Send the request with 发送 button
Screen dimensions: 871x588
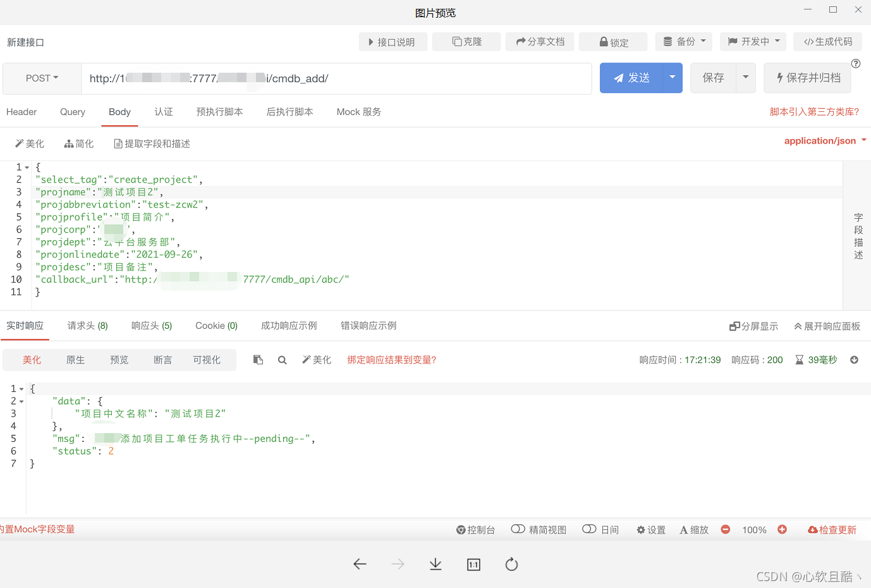[634, 78]
